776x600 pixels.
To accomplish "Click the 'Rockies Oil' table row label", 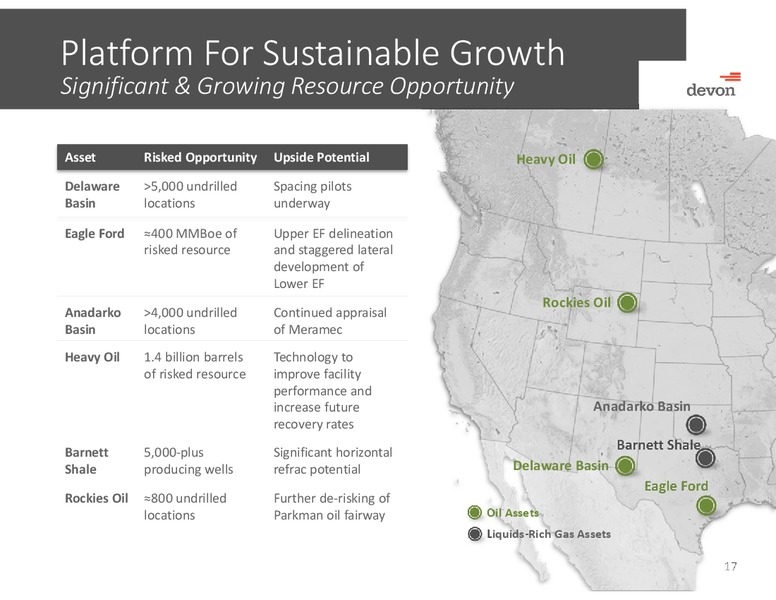I will point(97,498).
